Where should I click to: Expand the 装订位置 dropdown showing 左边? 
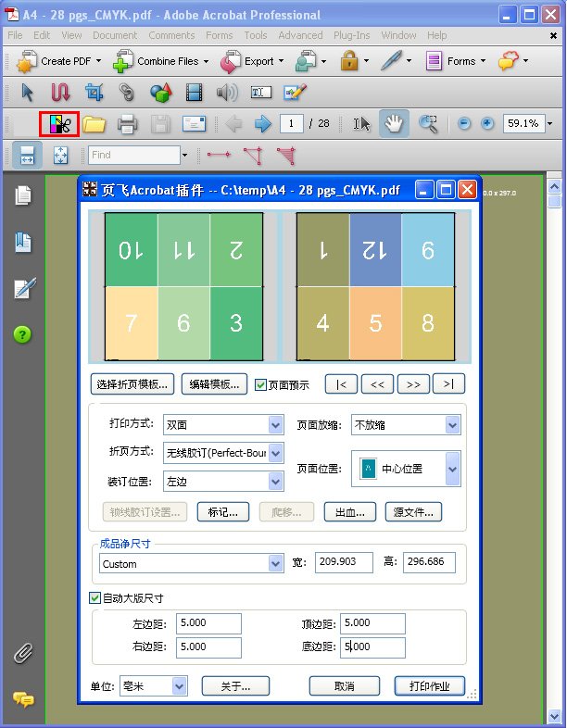click(275, 482)
